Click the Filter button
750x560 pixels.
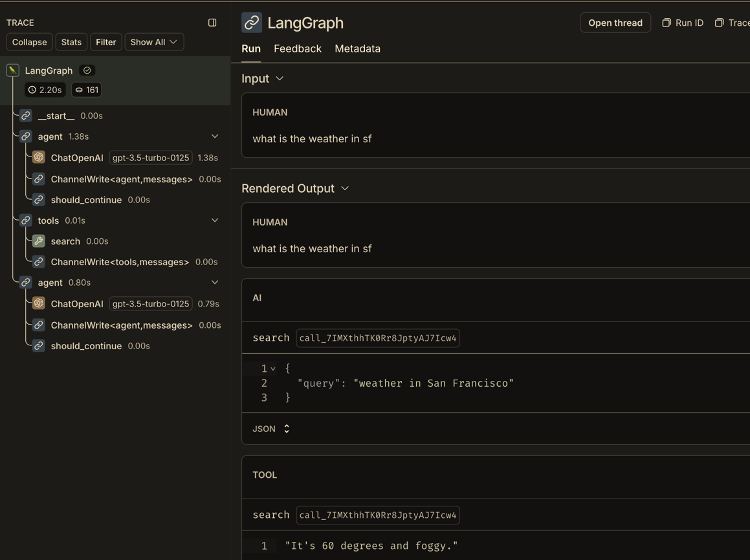pos(105,42)
